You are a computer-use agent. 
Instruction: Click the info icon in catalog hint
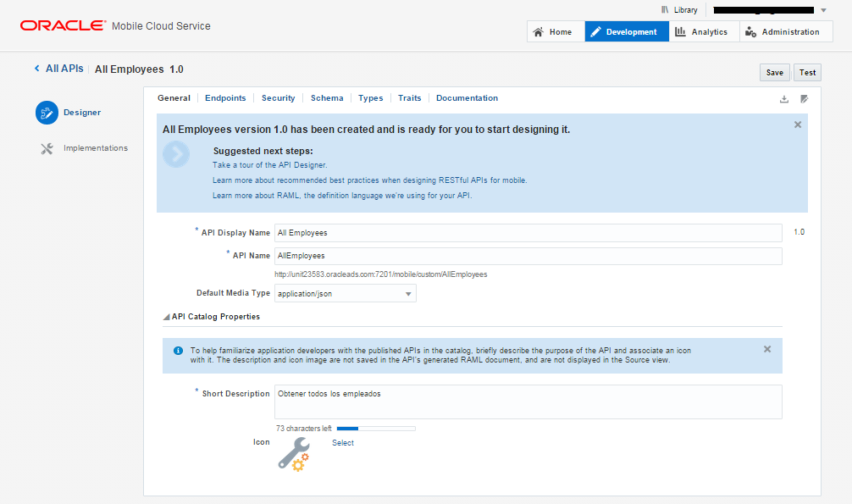(178, 351)
